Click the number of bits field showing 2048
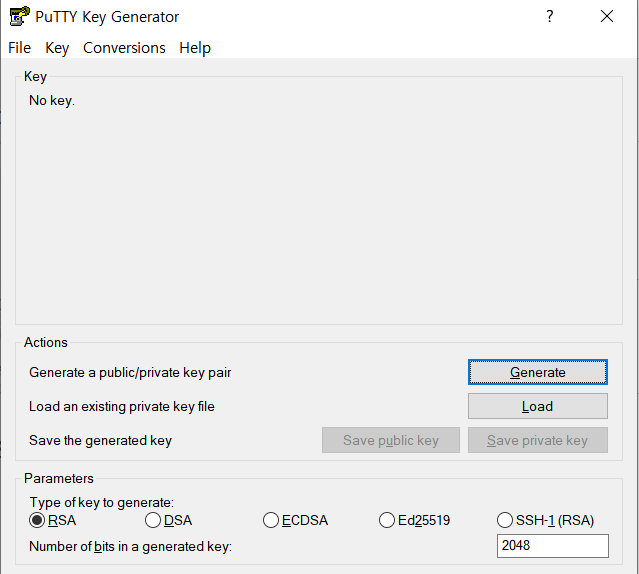The height and width of the screenshot is (574, 639). (553, 546)
